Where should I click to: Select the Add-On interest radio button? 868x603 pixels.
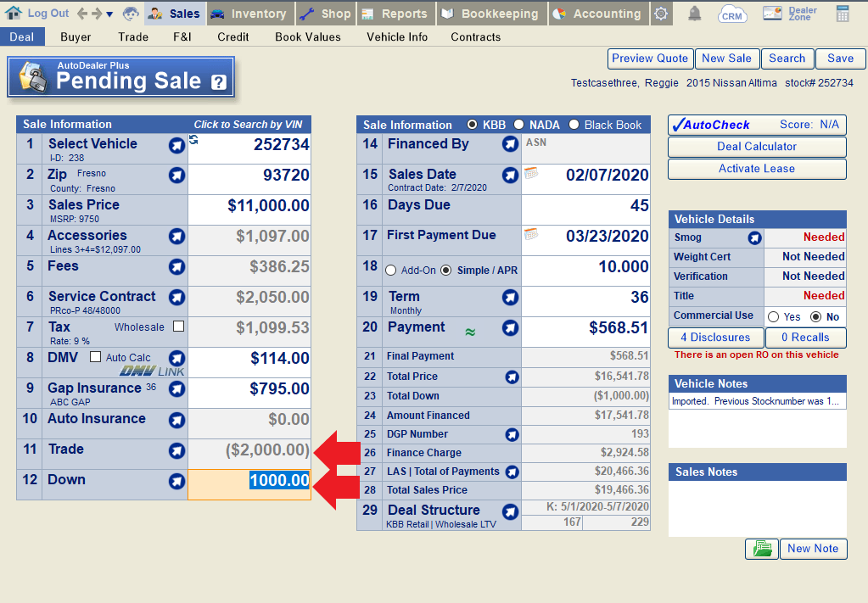tap(391, 270)
